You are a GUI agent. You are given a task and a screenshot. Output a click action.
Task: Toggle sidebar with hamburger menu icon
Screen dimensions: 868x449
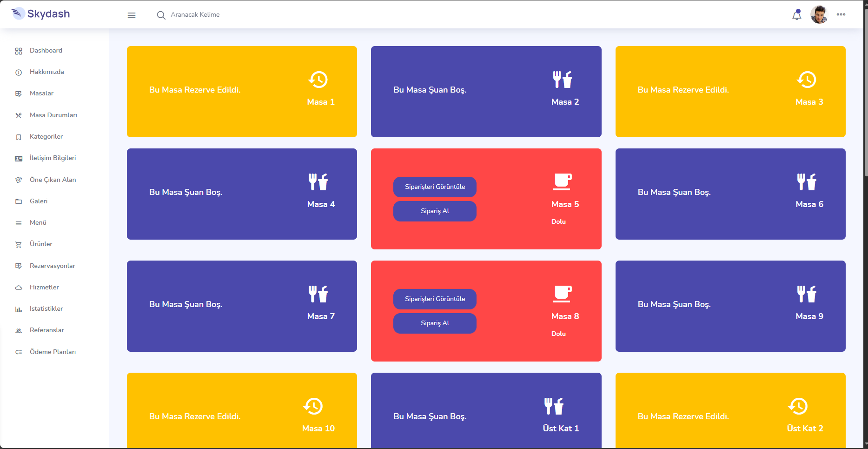pos(132,15)
